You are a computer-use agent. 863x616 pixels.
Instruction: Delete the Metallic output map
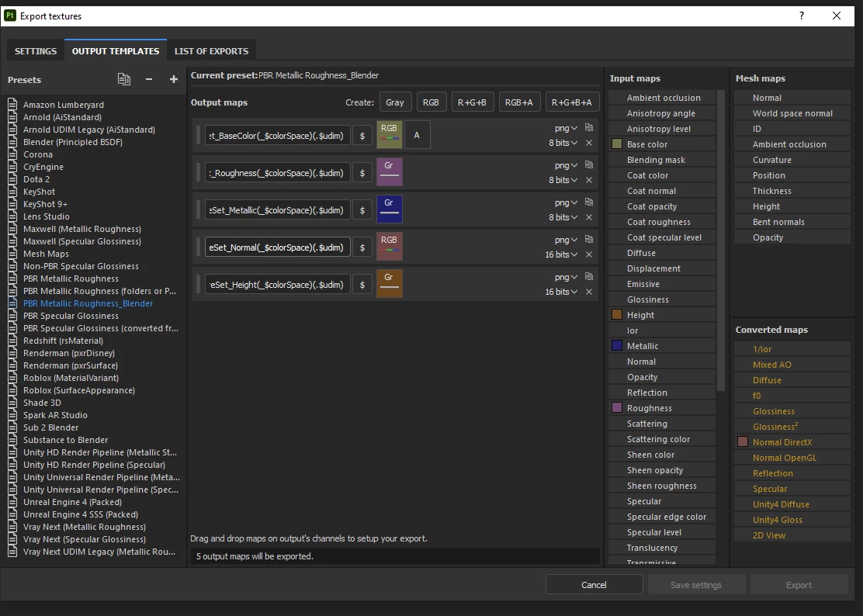click(x=589, y=217)
